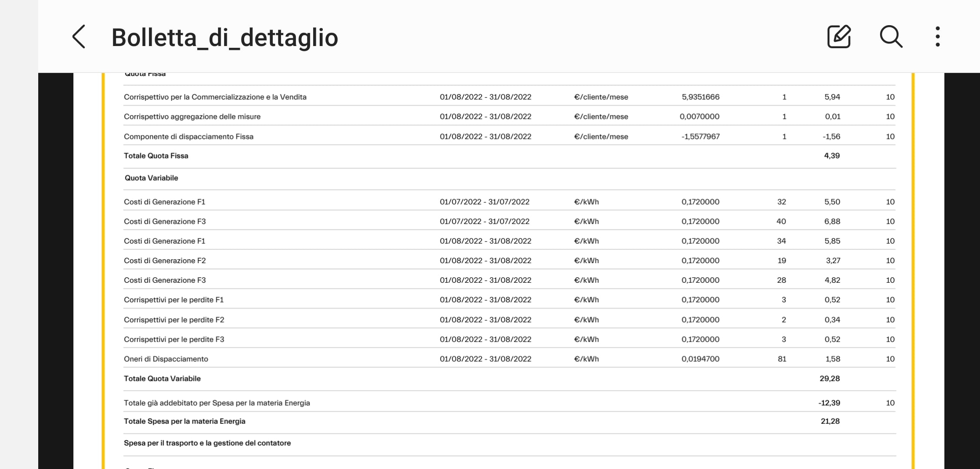The width and height of the screenshot is (980, 469).
Task: Open the edit document pencil icon
Action: coord(838,37)
